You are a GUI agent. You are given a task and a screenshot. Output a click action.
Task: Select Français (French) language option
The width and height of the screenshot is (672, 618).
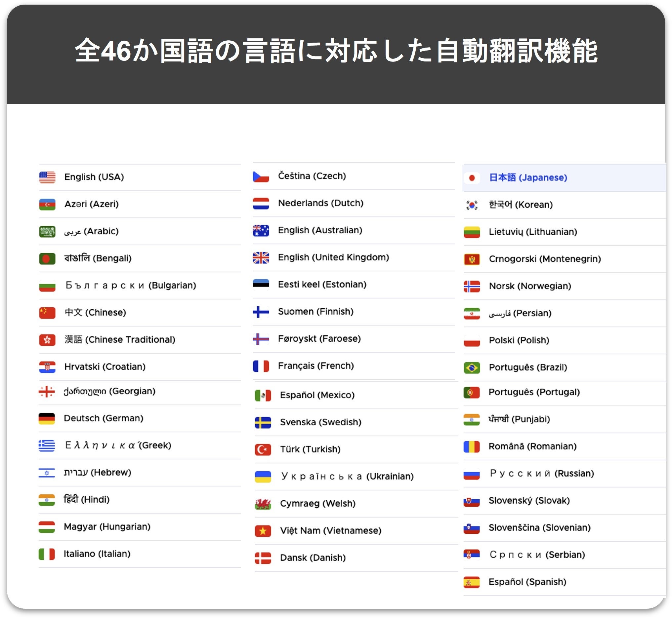pyautogui.click(x=315, y=366)
